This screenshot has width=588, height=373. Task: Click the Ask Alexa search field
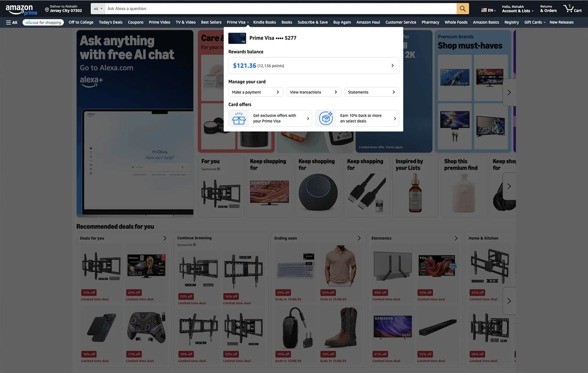click(x=280, y=9)
